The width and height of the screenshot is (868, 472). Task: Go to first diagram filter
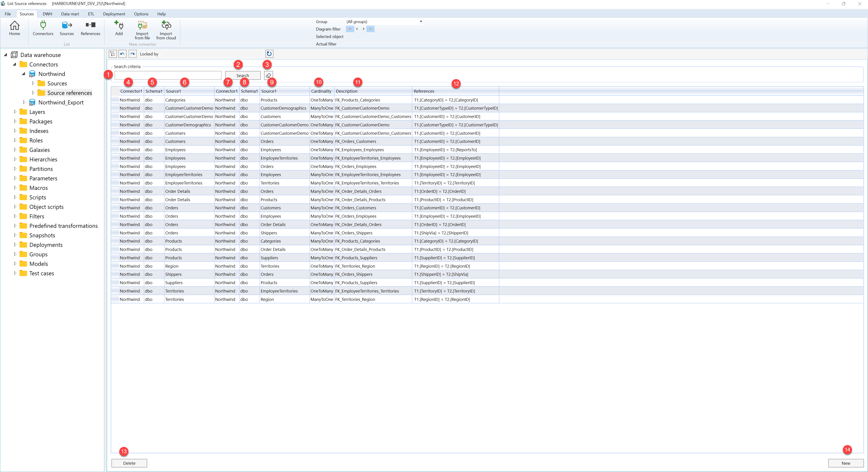350,29
